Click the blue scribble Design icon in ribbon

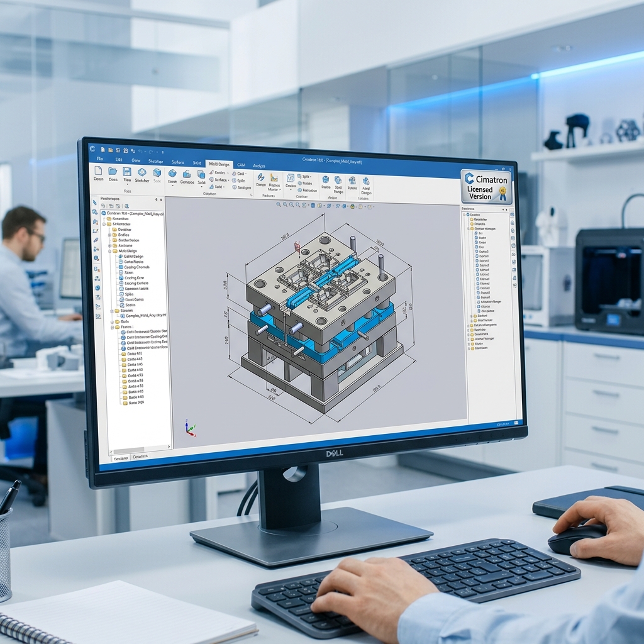pos(261,177)
